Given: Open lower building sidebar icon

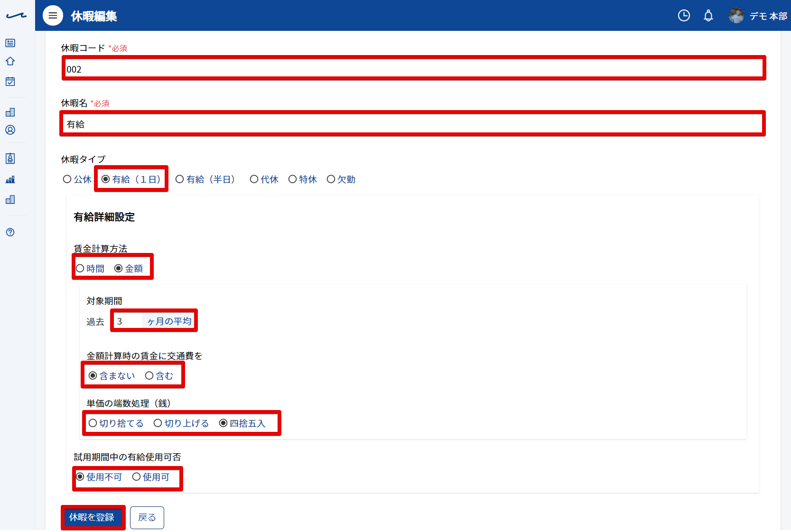Looking at the screenshot, I should click(10, 200).
